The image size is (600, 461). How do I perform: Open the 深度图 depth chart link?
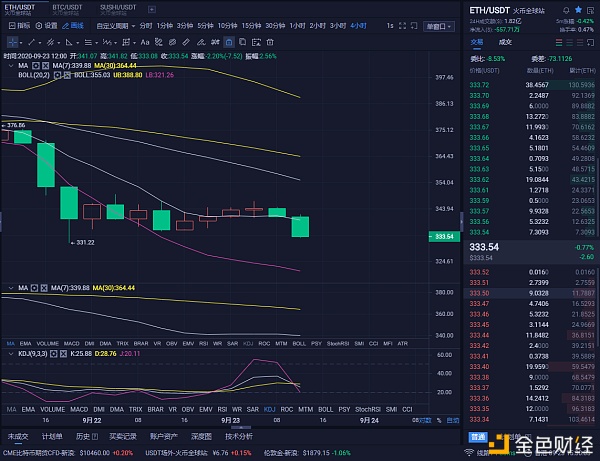click(x=201, y=436)
